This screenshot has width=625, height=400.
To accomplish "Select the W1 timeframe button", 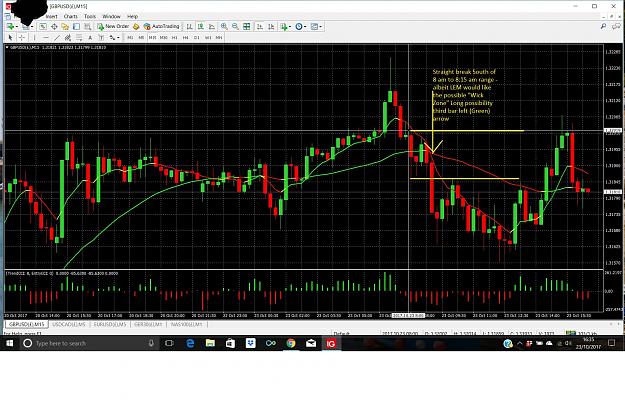I will tap(208, 37).
